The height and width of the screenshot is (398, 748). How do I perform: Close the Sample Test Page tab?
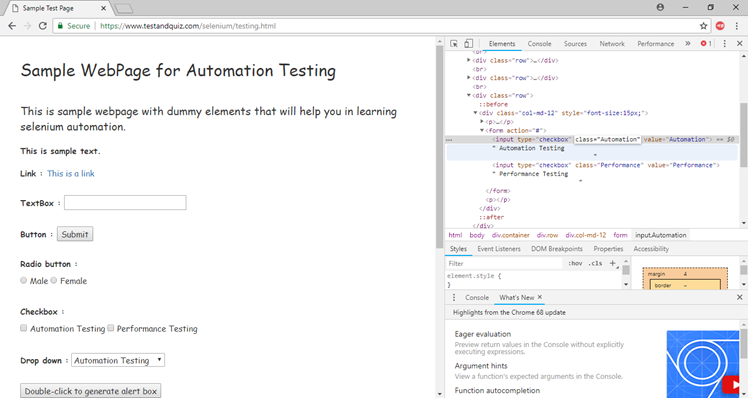(104, 8)
